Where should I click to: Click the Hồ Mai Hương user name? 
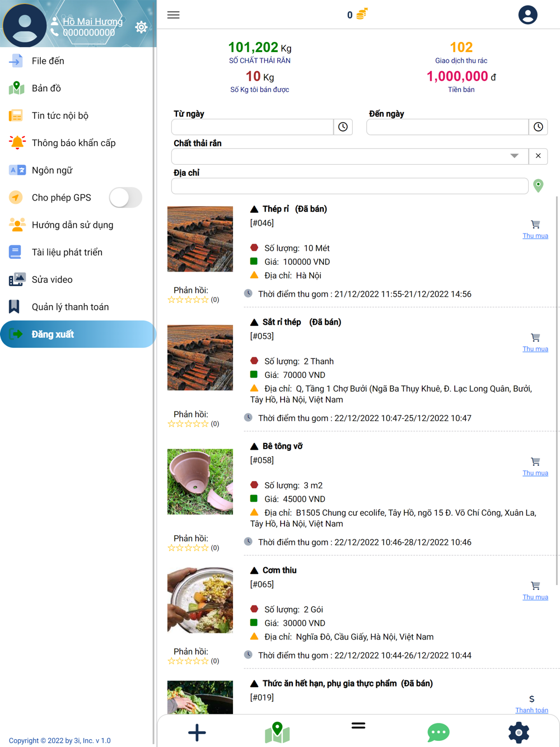pyautogui.click(x=92, y=21)
